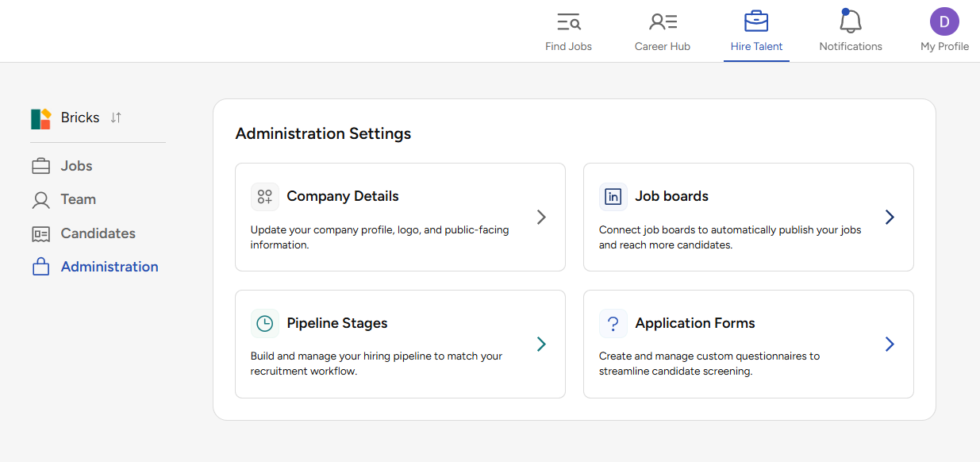Click the 'Update your company profile' description text
980x462 pixels.
(x=380, y=237)
